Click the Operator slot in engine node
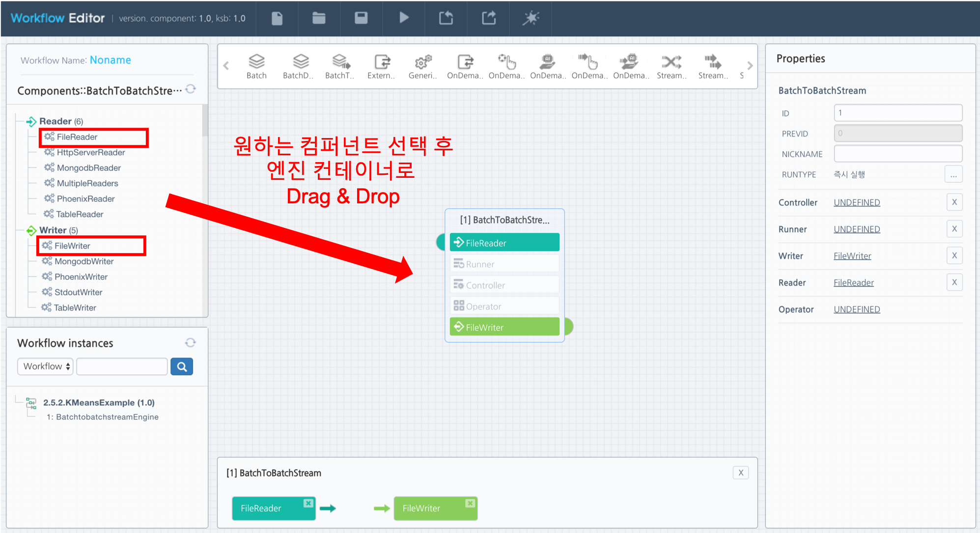The image size is (980, 533). pyautogui.click(x=504, y=307)
